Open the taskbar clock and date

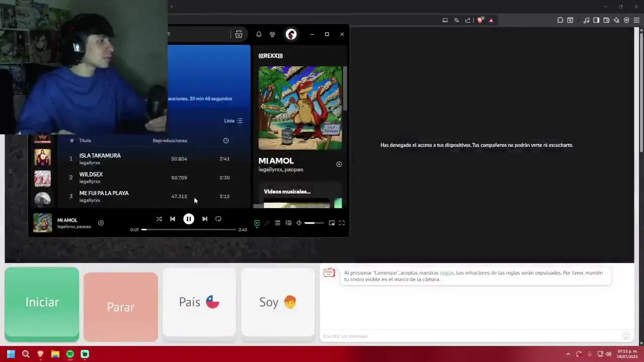click(x=627, y=354)
